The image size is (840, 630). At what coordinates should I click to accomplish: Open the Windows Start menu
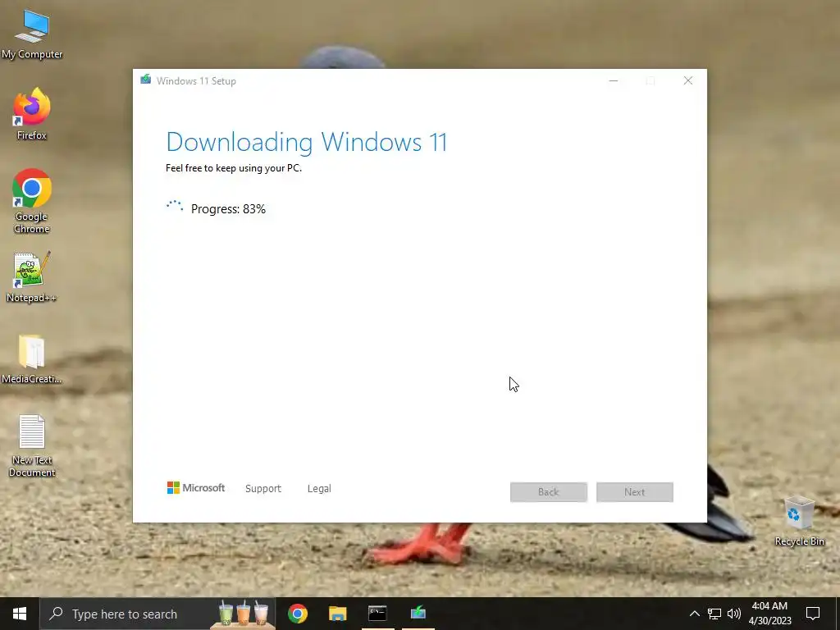[20, 614]
